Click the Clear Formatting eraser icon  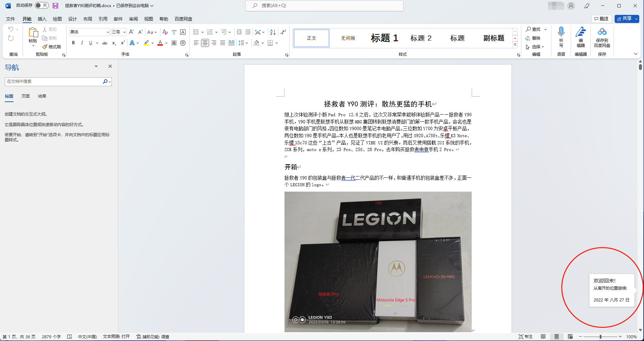tap(165, 32)
